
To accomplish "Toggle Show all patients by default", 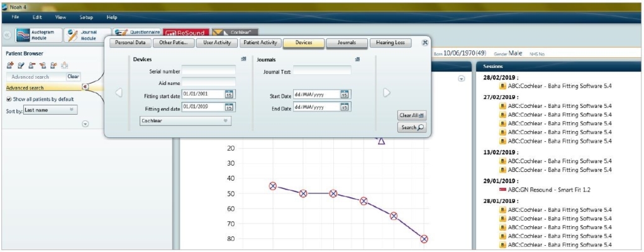I will (9, 100).
